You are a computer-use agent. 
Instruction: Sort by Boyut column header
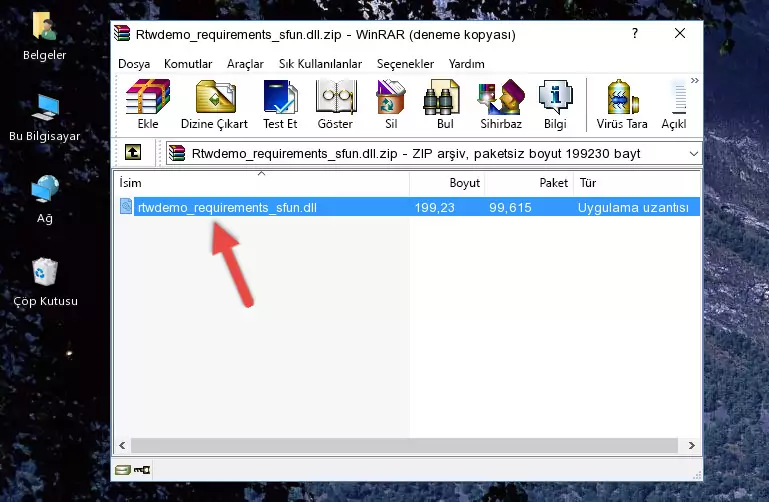pyautogui.click(x=447, y=183)
